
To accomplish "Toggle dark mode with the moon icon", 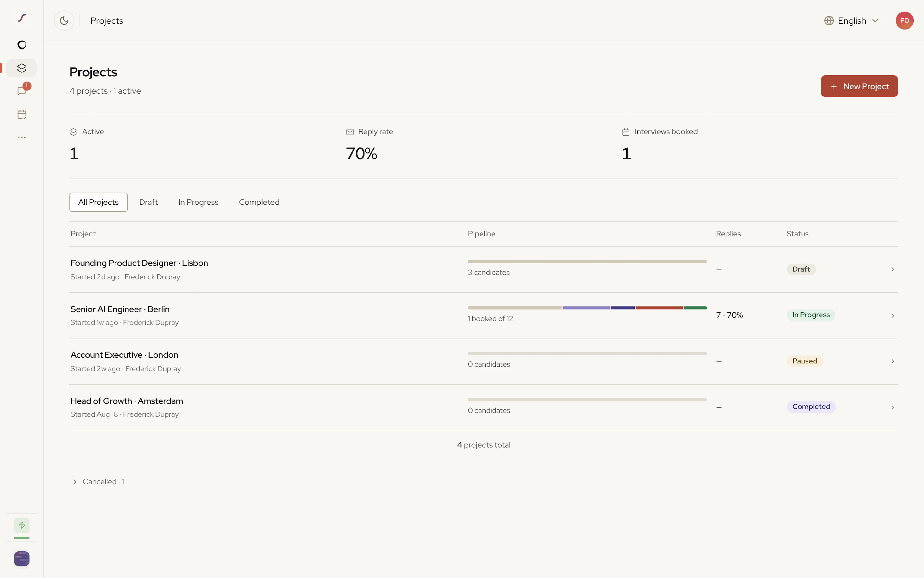I will coord(64,21).
